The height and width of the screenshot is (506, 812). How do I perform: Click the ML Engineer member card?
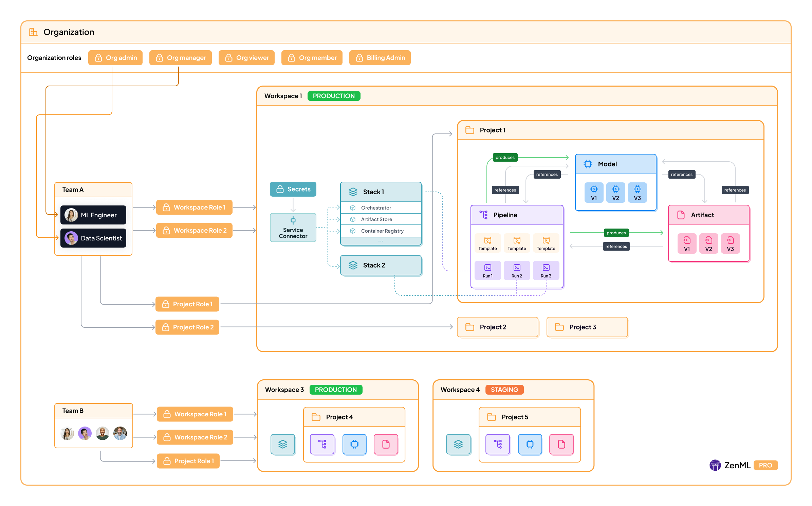[93, 215]
